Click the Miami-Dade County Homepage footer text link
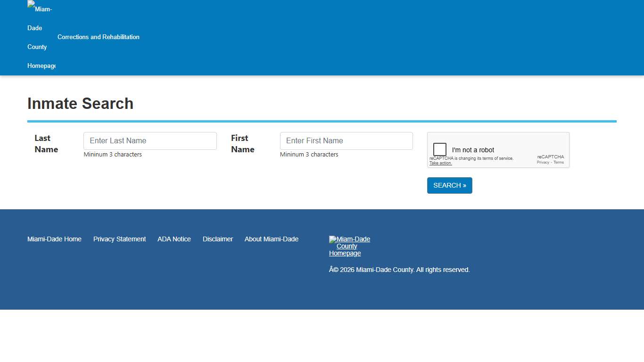644x362 pixels. pos(349,246)
